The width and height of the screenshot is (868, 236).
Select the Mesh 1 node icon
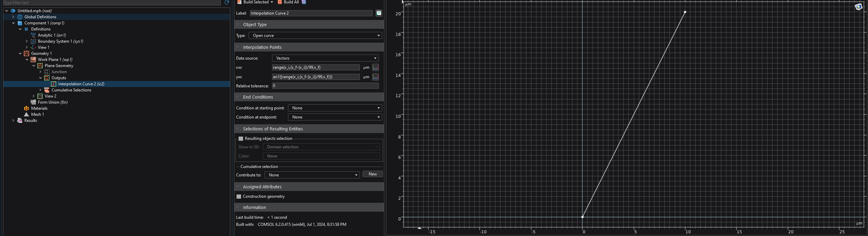pyautogui.click(x=26, y=114)
